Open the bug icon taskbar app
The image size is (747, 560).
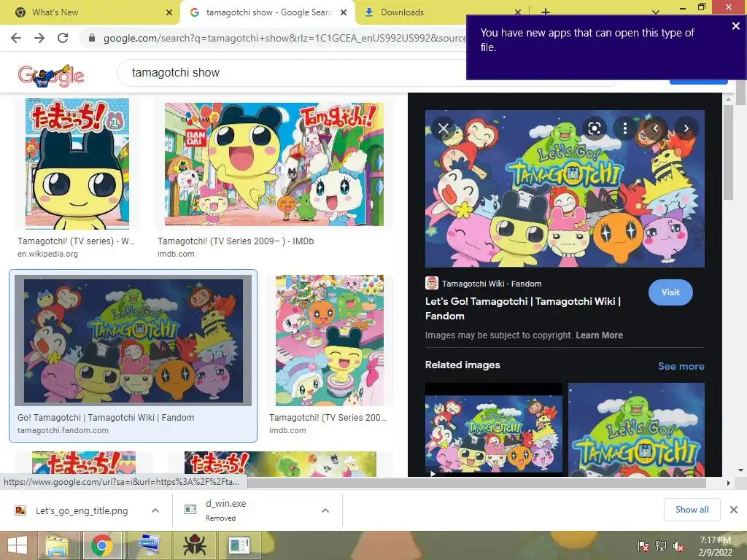[x=194, y=545]
